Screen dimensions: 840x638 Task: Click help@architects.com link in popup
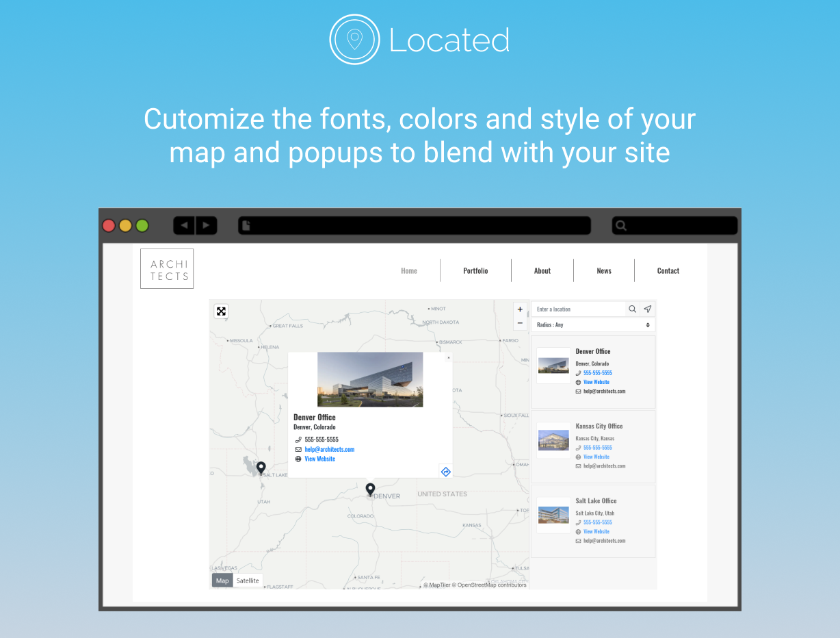(x=330, y=450)
